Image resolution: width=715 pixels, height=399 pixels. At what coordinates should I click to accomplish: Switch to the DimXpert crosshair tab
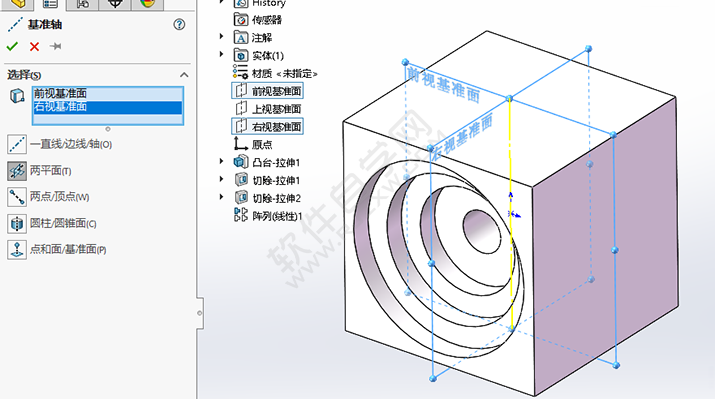[x=115, y=4]
